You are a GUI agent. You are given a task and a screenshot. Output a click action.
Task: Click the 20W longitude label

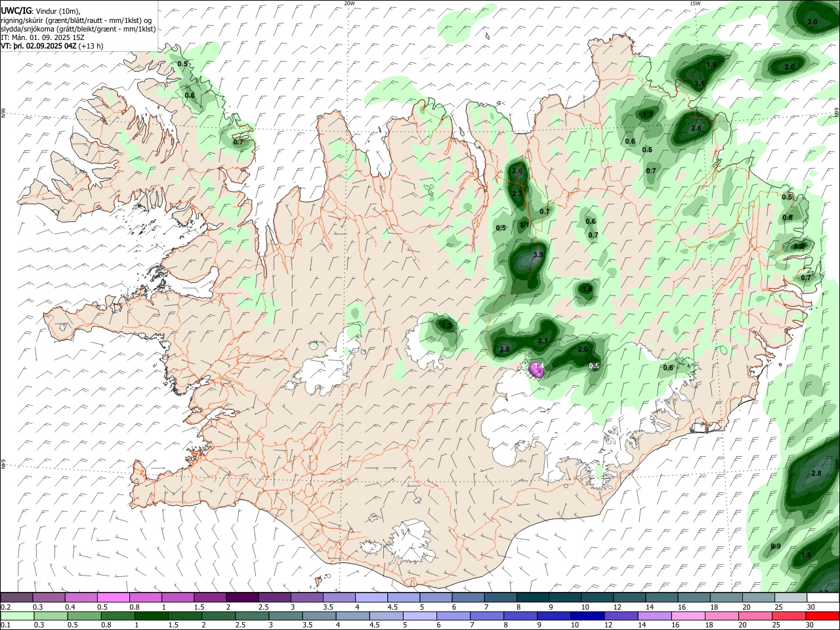[x=349, y=3]
